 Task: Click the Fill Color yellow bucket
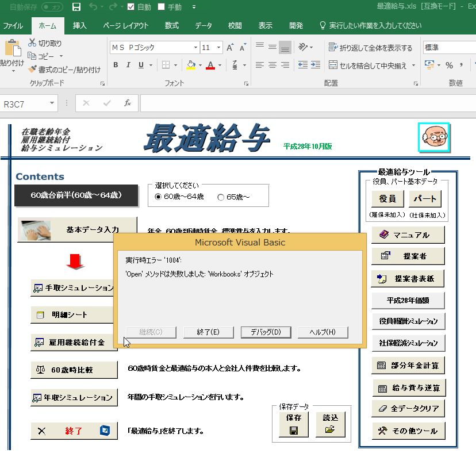(x=191, y=65)
